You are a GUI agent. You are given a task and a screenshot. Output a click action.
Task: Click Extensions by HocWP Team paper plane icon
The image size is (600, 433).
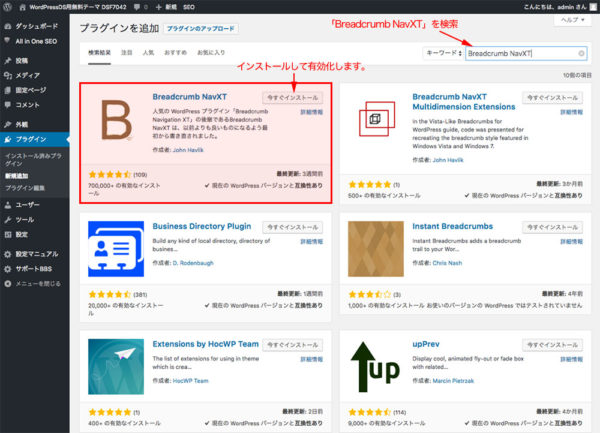(116, 367)
